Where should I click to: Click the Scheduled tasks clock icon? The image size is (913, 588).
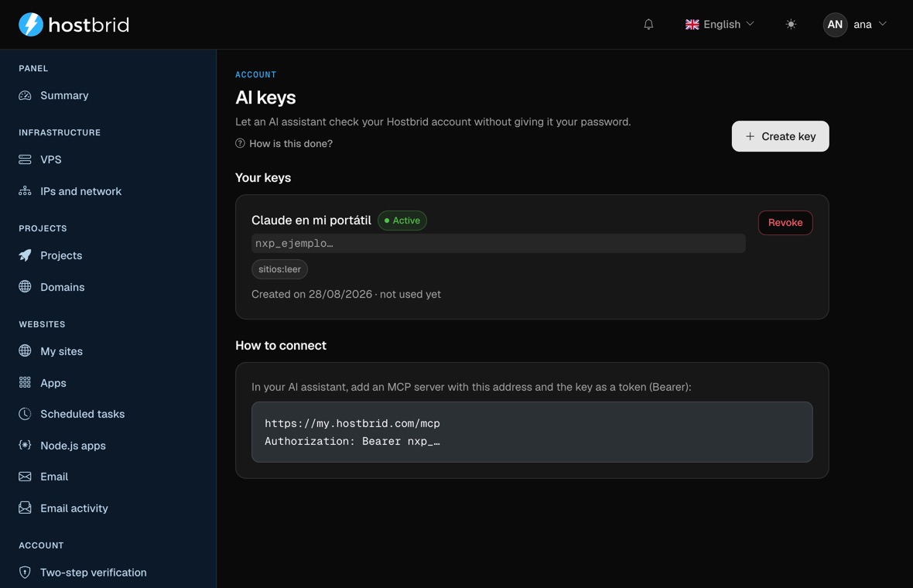click(x=25, y=414)
